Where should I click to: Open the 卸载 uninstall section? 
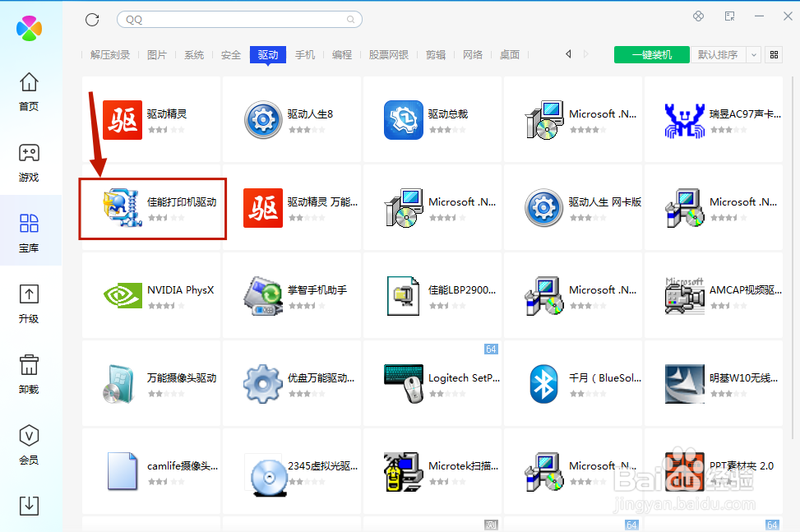click(29, 375)
